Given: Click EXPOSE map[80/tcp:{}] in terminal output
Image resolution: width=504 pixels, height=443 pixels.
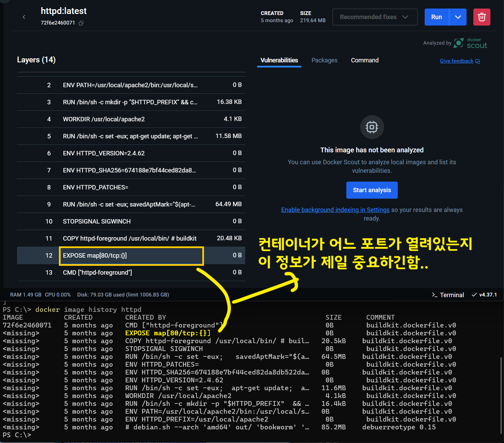Looking at the screenshot, I should (168, 333).
